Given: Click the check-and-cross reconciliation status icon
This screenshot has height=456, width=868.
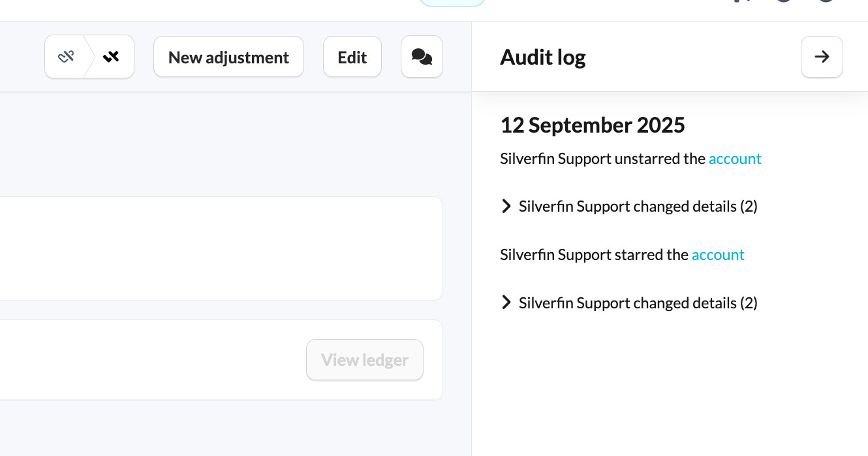Looking at the screenshot, I should 111,57.
